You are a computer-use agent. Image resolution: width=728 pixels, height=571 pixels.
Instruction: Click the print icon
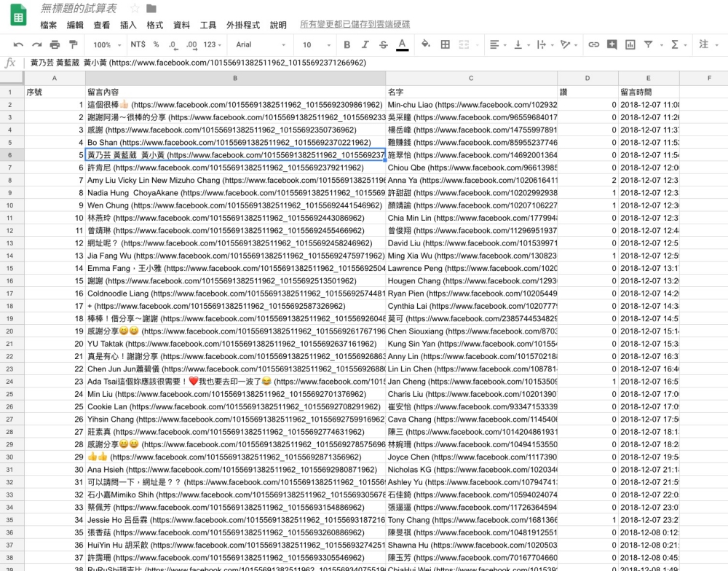[x=57, y=44]
